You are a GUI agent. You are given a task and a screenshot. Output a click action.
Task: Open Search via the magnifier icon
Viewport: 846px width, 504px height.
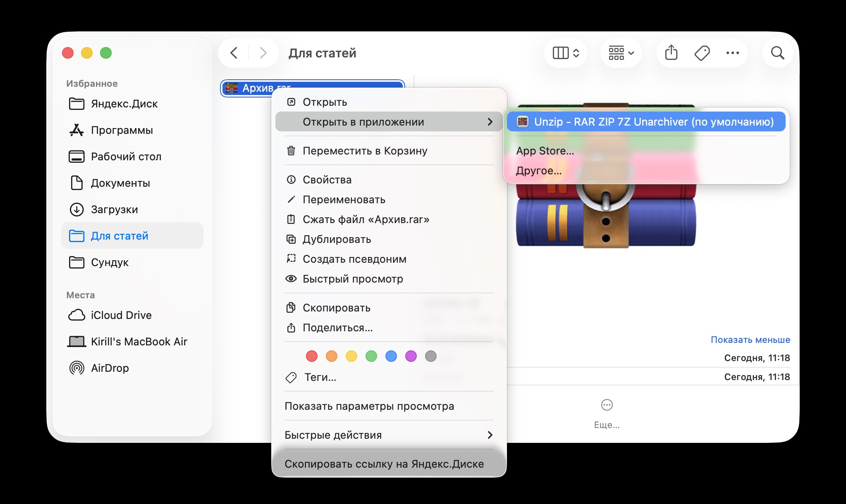[778, 53]
